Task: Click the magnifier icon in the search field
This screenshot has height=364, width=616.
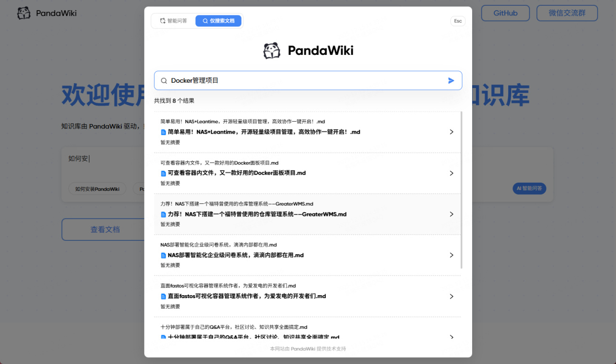Action: [164, 81]
